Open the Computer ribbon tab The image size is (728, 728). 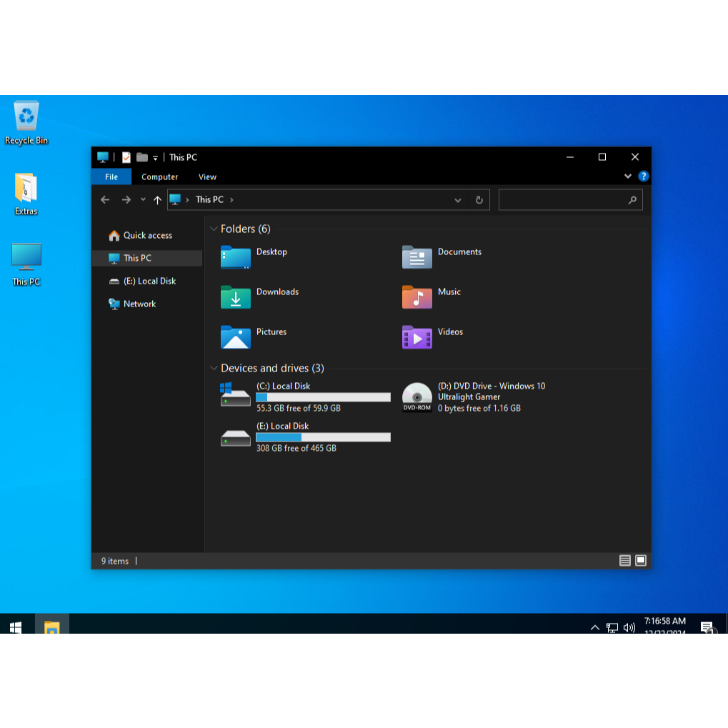[160, 177]
